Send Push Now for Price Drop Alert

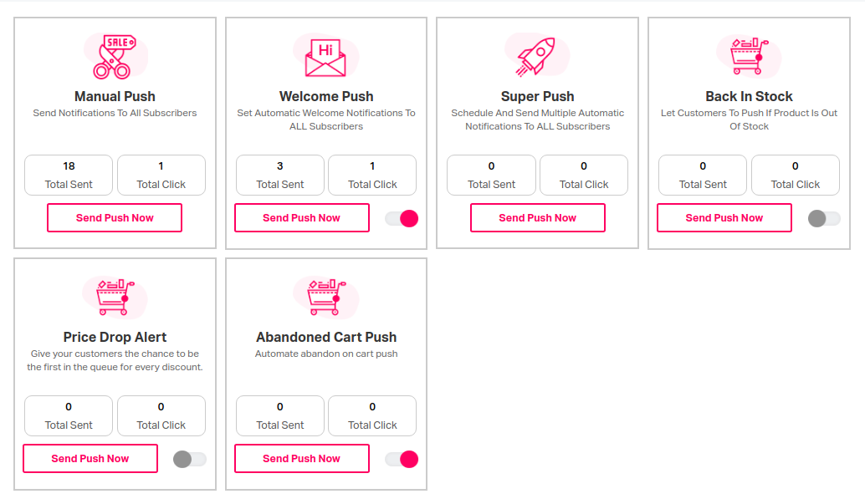90,458
